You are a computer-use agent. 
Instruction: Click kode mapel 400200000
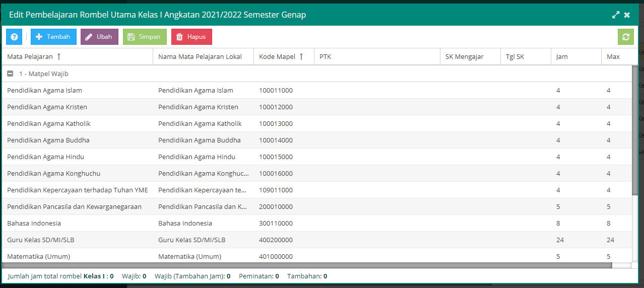coord(276,240)
